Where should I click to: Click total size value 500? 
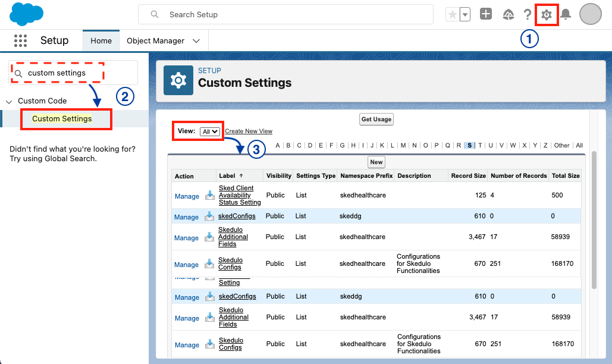(557, 195)
